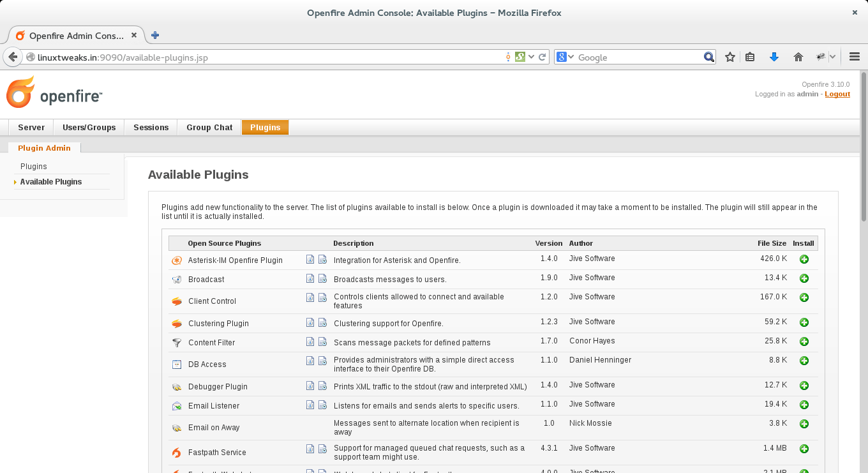
Task: Switch to Openfire Admin Console browser tab
Action: point(76,36)
